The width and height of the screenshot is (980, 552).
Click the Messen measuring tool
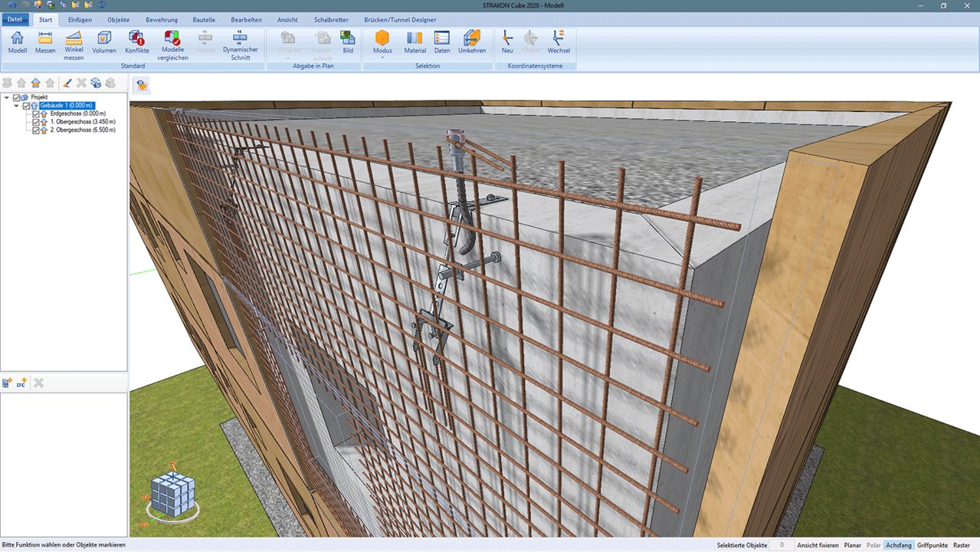pyautogui.click(x=45, y=41)
